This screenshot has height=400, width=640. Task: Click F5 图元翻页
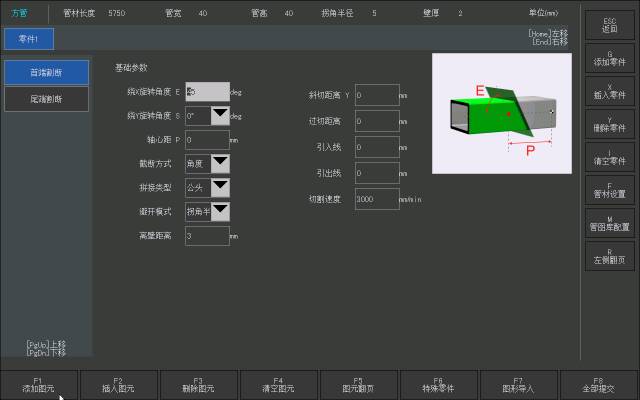pos(358,385)
